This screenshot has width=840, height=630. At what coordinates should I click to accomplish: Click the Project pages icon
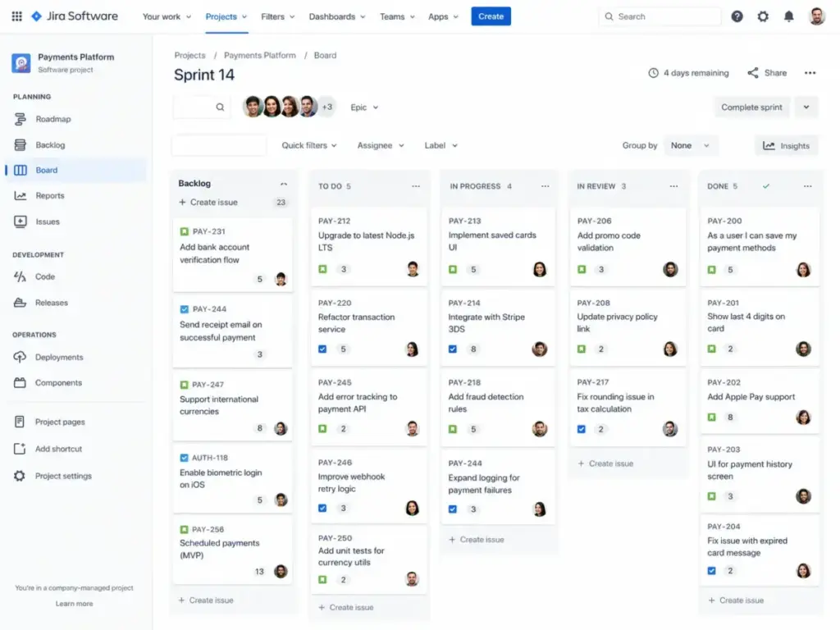click(x=20, y=422)
